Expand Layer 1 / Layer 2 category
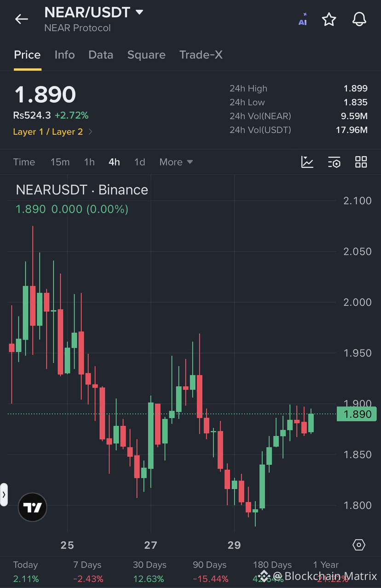 [x=53, y=132]
